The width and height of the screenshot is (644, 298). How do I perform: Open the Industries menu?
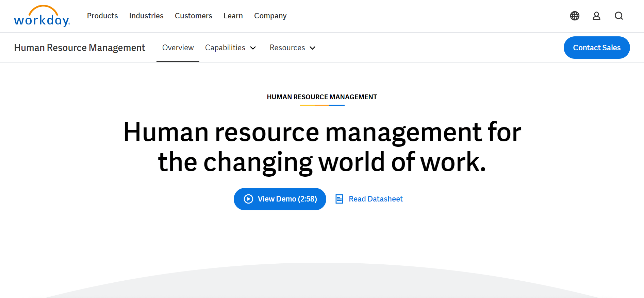click(146, 16)
